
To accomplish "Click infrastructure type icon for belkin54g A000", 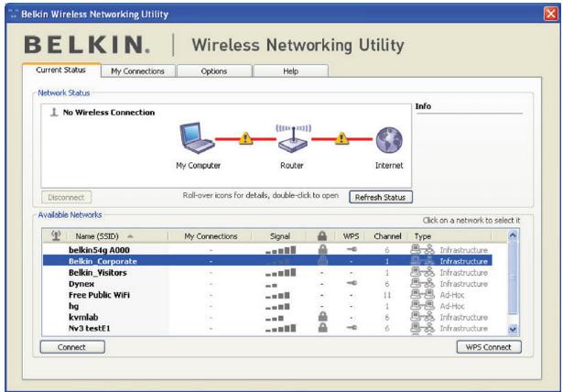I will [x=422, y=249].
